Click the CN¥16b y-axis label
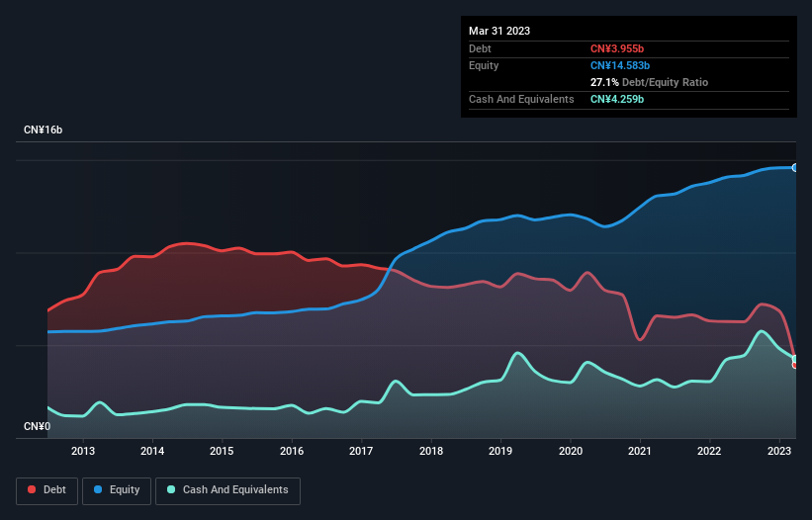The width and height of the screenshot is (812, 520). (x=44, y=130)
